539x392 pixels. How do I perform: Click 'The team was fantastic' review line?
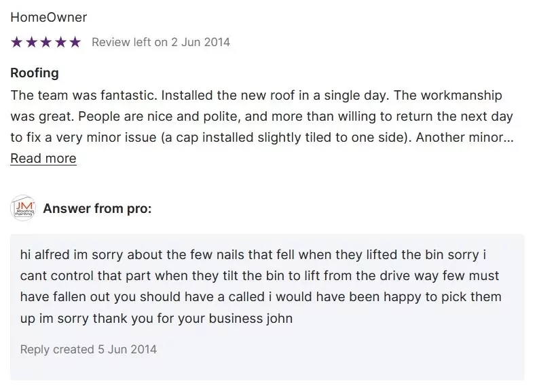click(256, 95)
